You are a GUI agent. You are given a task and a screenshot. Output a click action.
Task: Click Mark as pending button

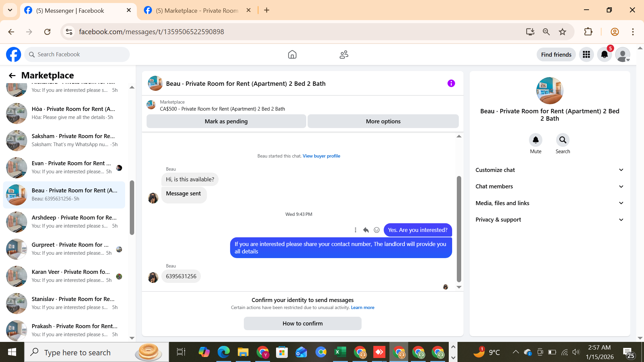pyautogui.click(x=226, y=121)
